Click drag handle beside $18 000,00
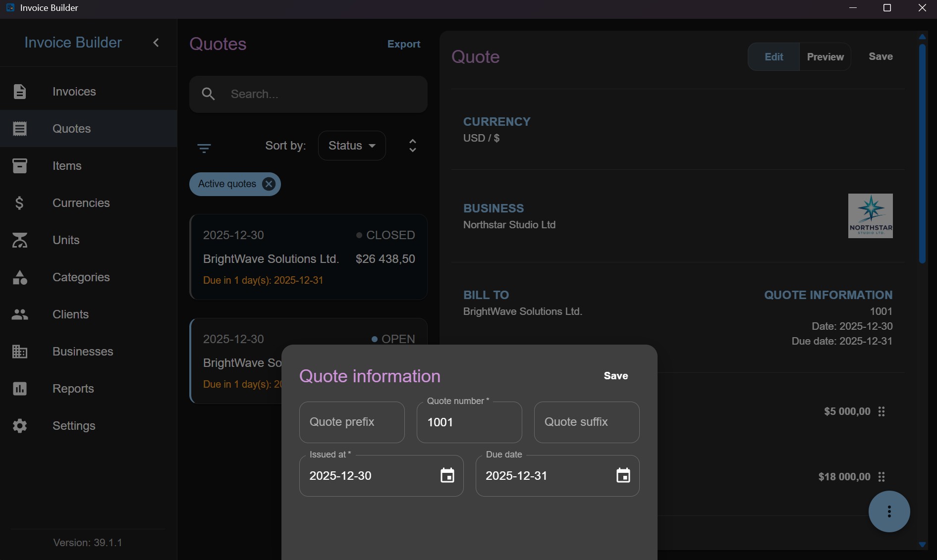The height and width of the screenshot is (560, 937). click(x=882, y=477)
